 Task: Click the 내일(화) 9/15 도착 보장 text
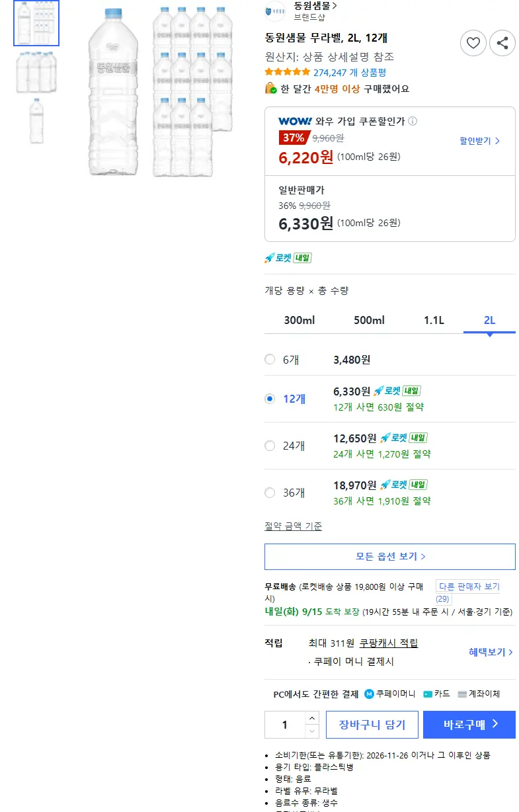click(x=312, y=612)
